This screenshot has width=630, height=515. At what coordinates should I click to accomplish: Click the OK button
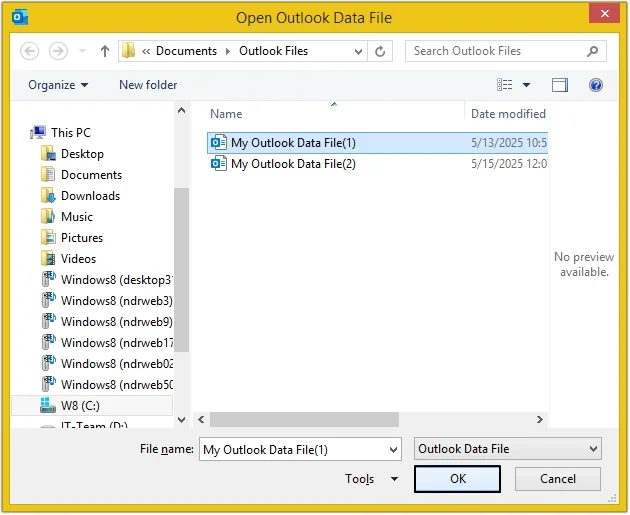[457, 479]
